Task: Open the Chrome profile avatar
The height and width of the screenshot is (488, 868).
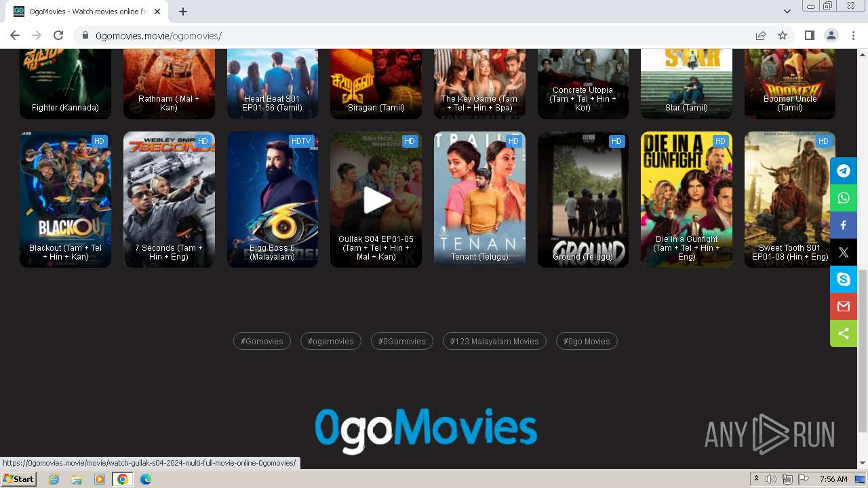Action: click(831, 35)
